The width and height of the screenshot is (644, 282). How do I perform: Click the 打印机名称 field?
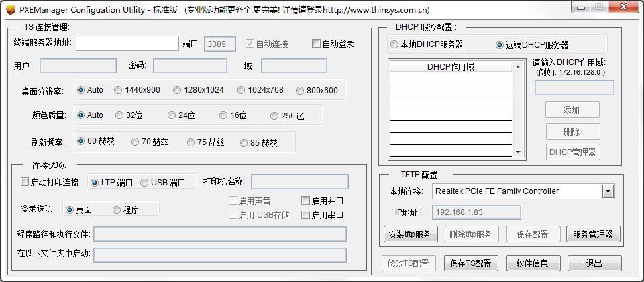pyautogui.click(x=299, y=182)
